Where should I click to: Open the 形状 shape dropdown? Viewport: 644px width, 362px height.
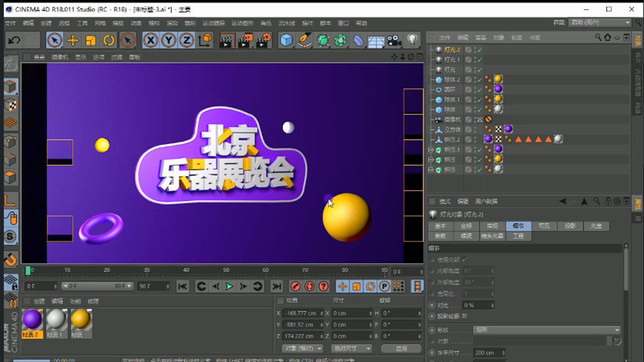click(546, 330)
